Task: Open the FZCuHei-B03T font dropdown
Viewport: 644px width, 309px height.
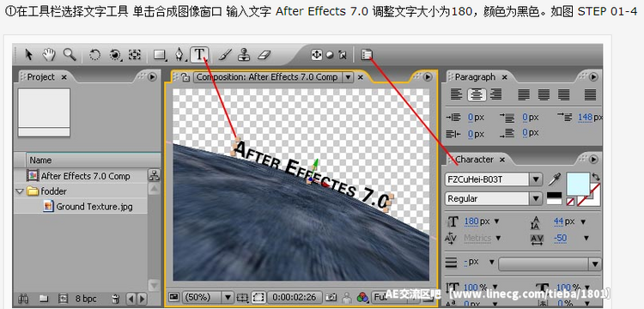Action: click(536, 179)
